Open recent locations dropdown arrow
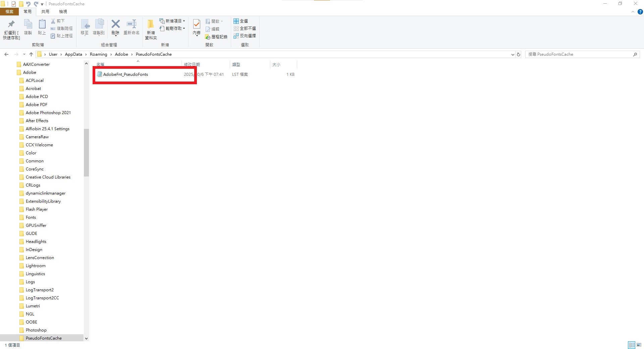 24,54
